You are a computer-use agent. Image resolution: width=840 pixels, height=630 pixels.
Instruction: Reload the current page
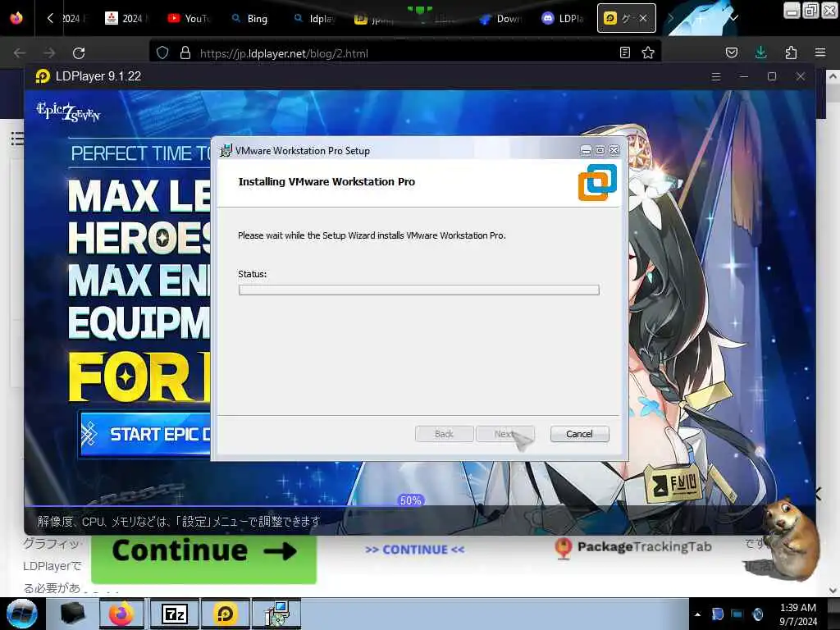pyautogui.click(x=79, y=52)
